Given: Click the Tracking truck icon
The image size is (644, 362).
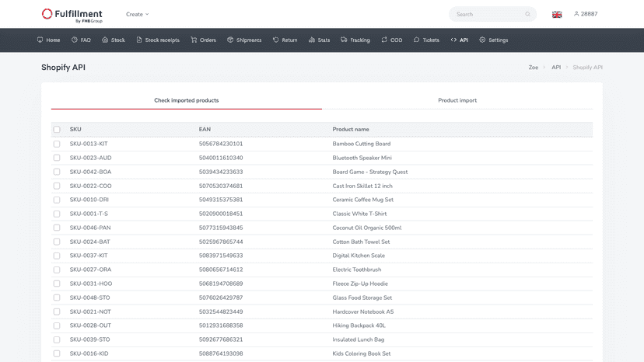Looking at the screenshot, I should coord(344,40).
